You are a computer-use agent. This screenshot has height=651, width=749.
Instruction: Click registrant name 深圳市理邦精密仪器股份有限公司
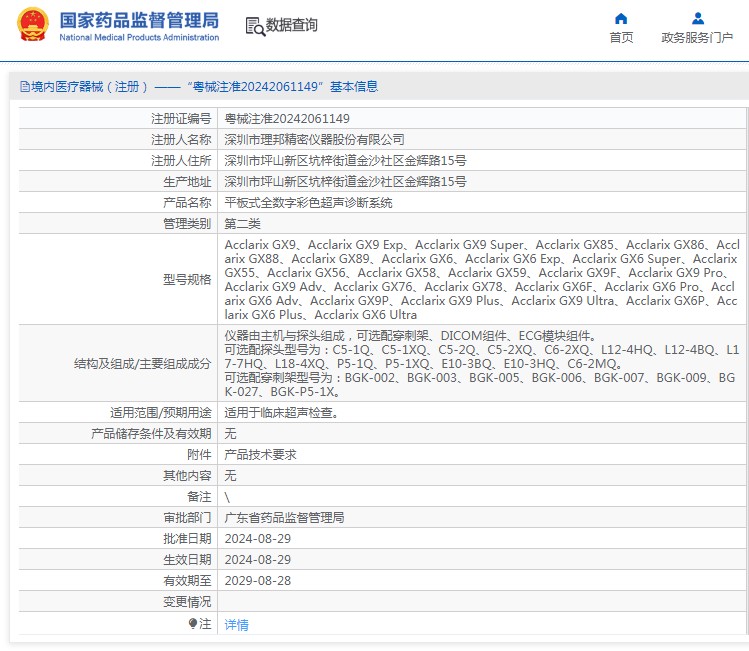[x=315, y=139]
